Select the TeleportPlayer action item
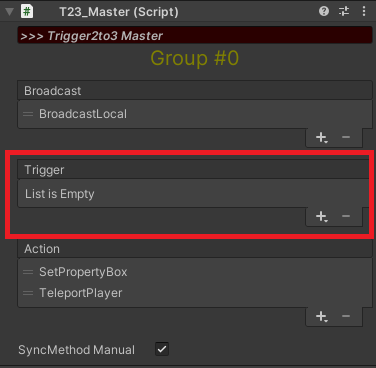 [195, 293]
